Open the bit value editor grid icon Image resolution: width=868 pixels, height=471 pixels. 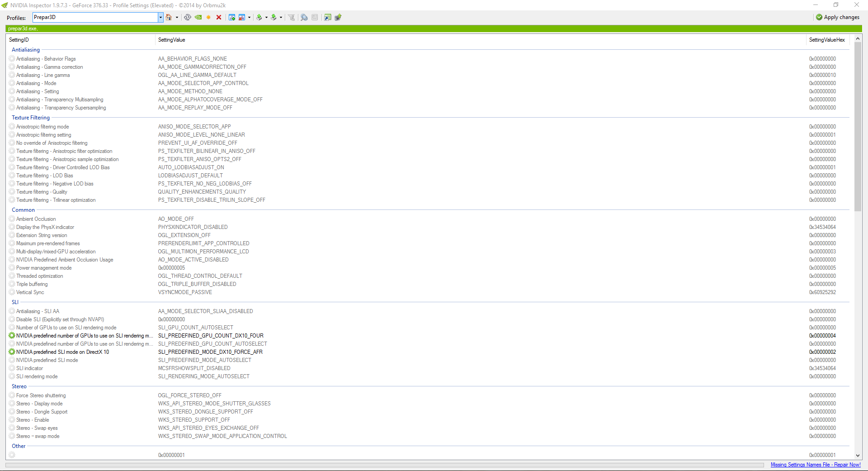pos(315,17)
